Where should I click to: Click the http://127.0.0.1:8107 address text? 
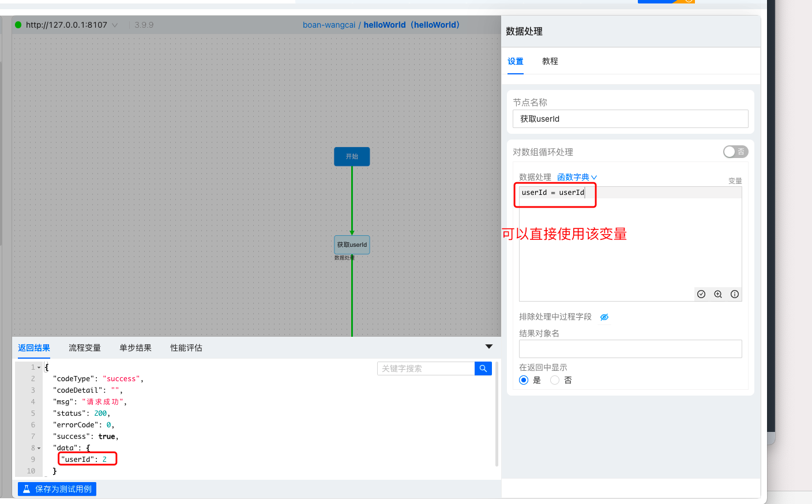[x=66, y=25]
